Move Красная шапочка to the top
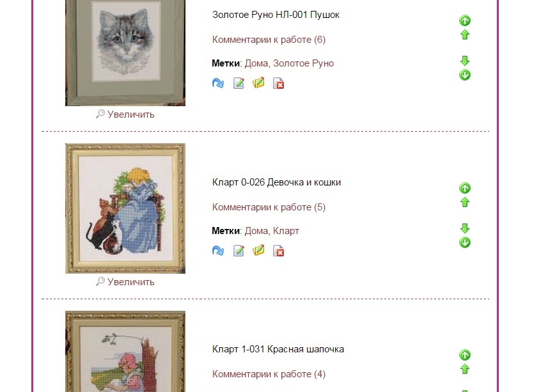The image size is (541, 392). (465, 355)
